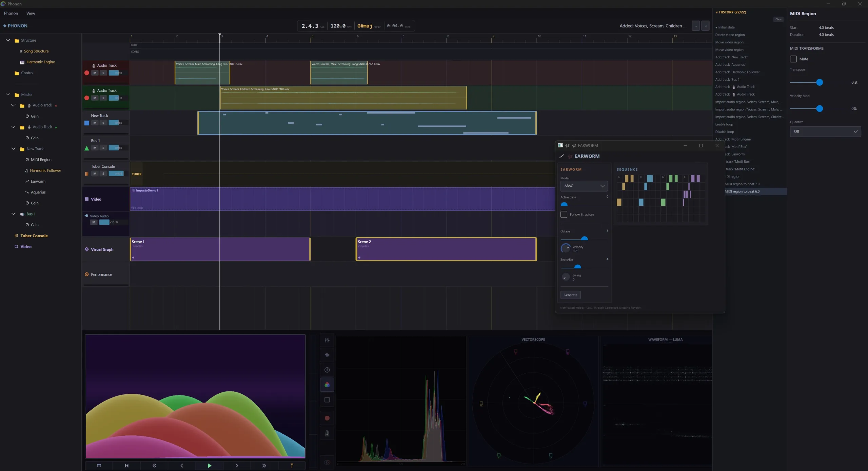868x471 pixels.
Task: Mute the Video Audio track
Action: (x=94, y=222)
